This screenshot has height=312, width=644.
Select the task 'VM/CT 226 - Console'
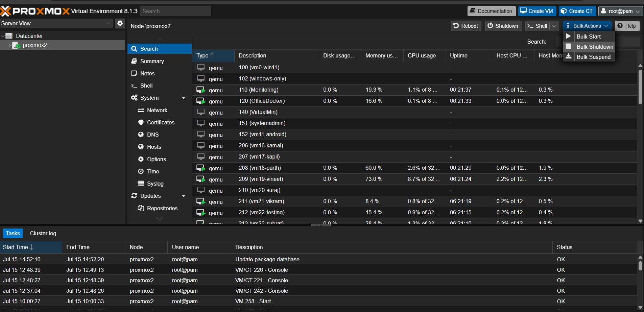318,270
